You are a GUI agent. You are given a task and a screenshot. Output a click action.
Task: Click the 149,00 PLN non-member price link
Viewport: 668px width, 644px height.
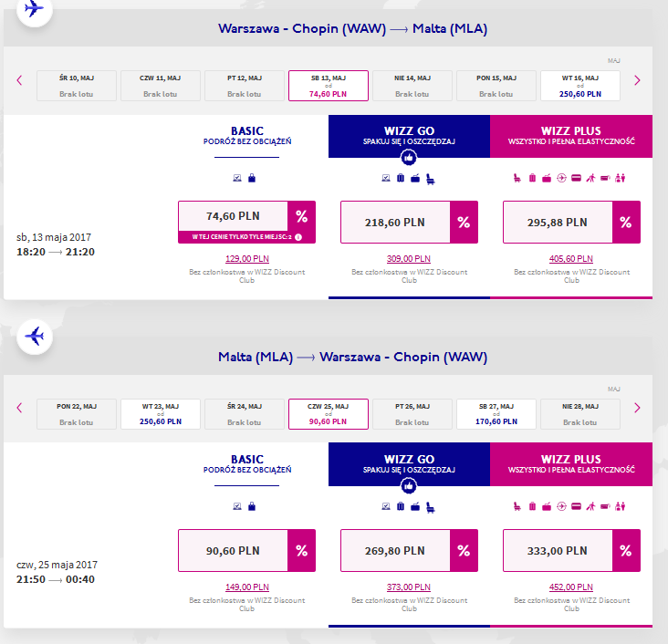247,587
